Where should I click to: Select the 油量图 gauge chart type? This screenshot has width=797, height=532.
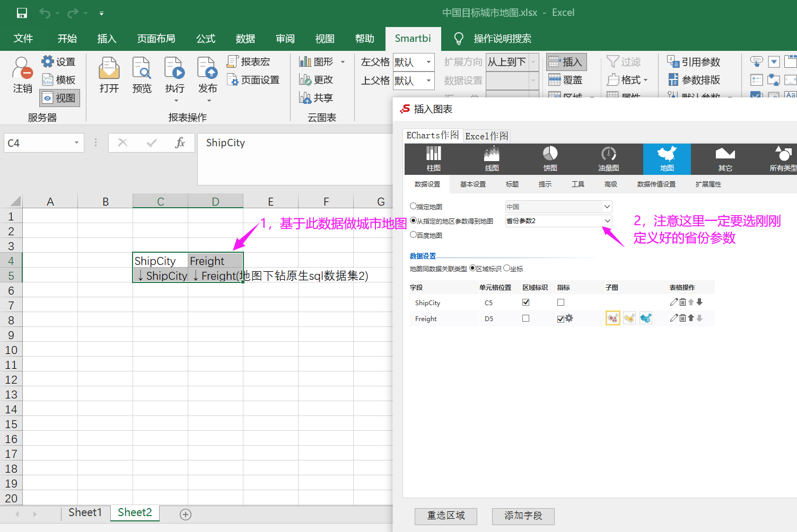pyautogui.click(x=609, y=159)
